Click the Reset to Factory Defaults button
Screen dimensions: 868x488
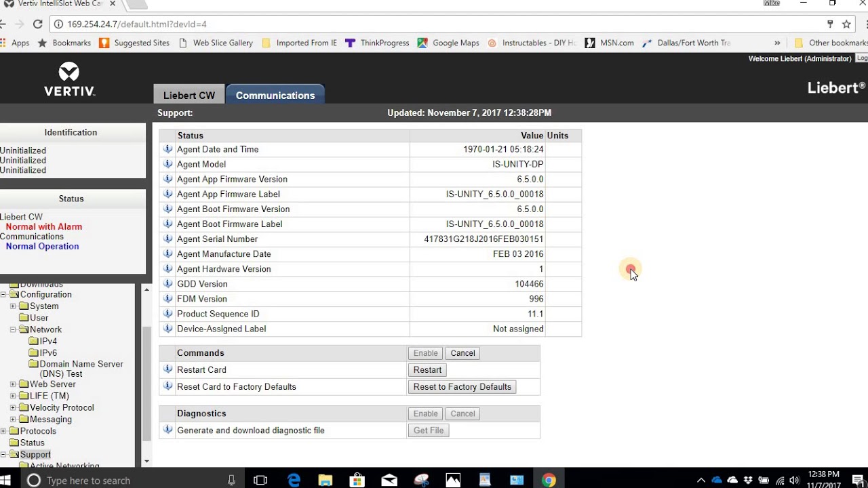[462, 387]
